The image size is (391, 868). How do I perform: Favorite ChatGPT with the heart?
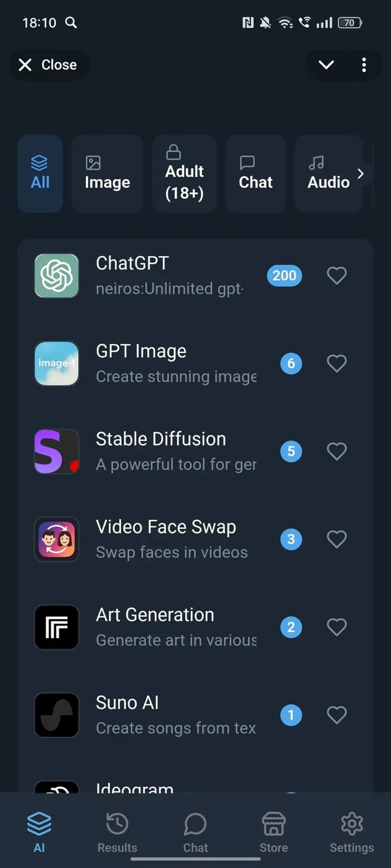coord(337,275)
